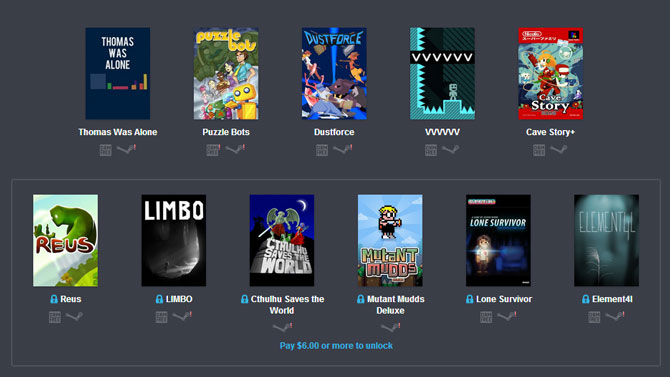Click the DRM-free icon under Lone Survivor

486,317
